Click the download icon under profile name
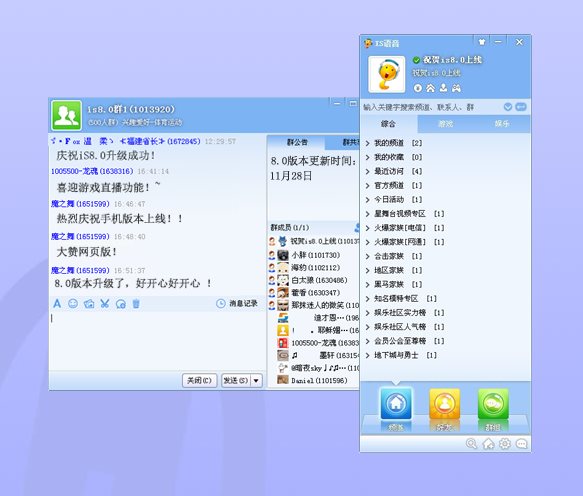The image size is (583, 496). click(443, 88)
